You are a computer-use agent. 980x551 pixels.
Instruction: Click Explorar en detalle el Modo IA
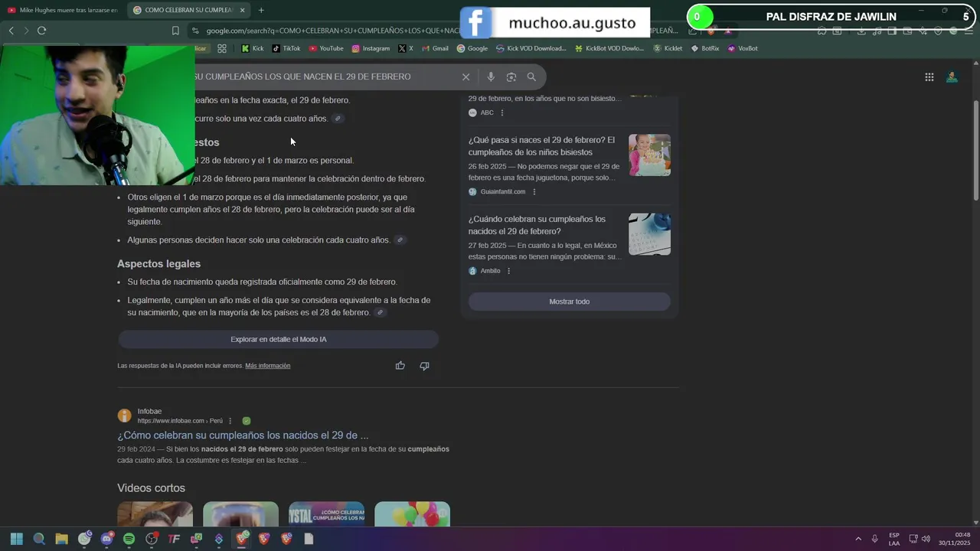(278, 339)
